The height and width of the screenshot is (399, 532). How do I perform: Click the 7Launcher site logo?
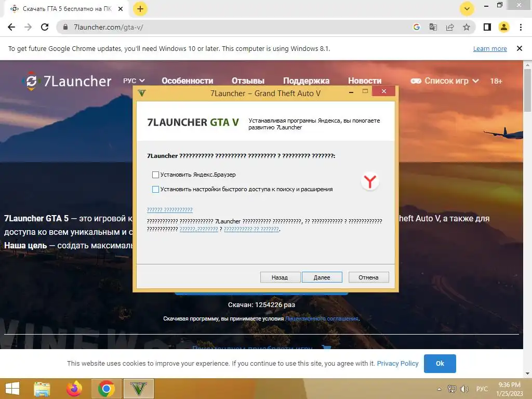[x=67, y=81]
